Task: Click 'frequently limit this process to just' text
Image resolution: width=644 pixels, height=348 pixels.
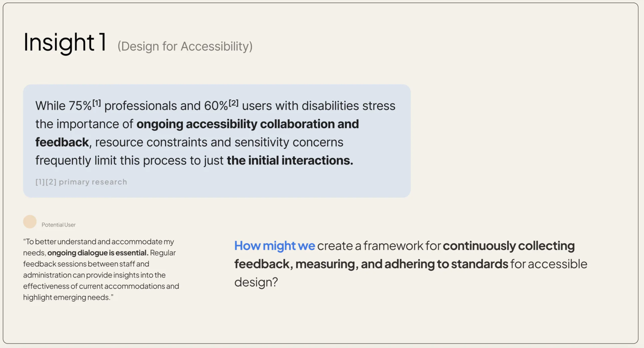Action: click(129, 160)
